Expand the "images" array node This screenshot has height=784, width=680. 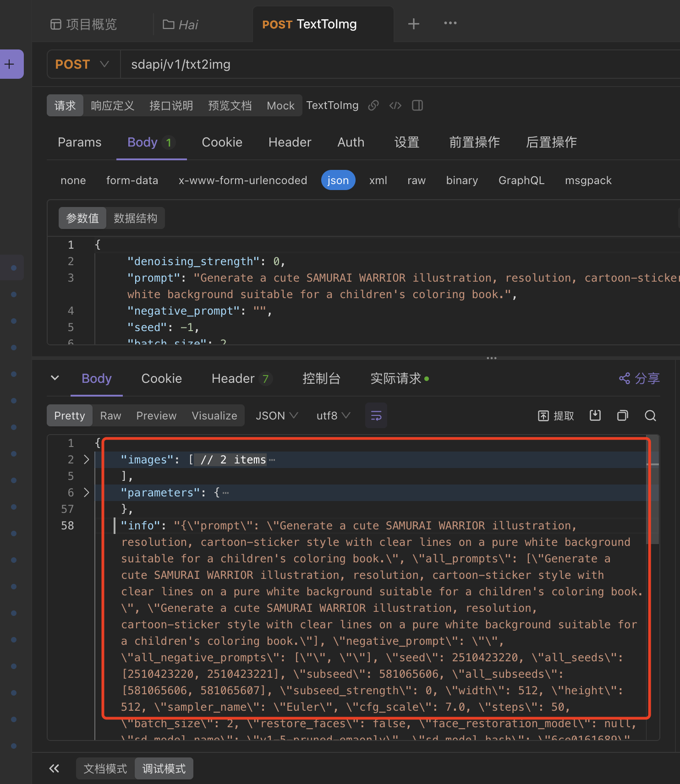click(x=86, y=459)
